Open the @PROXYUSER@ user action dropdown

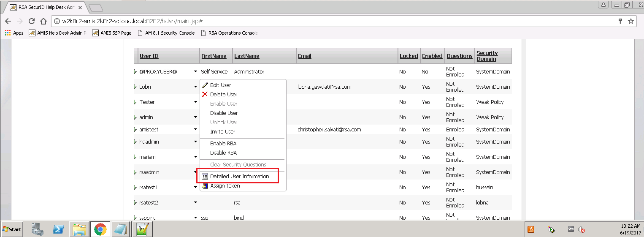pos(195,72)
